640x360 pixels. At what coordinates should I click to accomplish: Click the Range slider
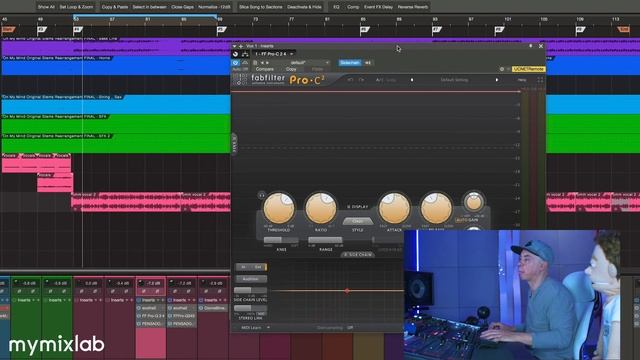[325, 240]
